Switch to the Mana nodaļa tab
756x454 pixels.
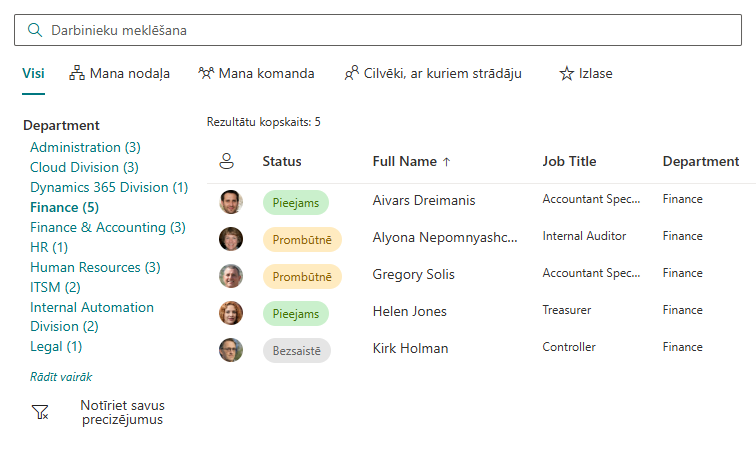click(x=119, y=73)
